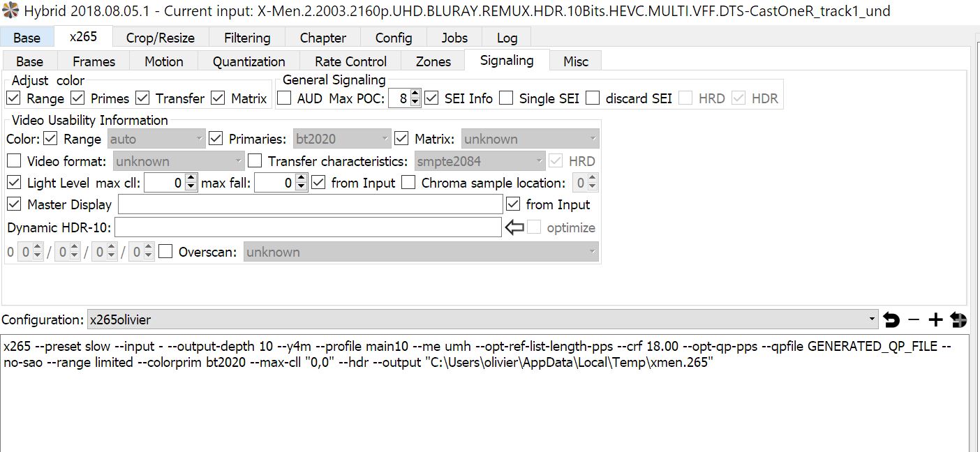The image size is (980, 452).
Task: Toggle the Single SEI checkbox
Action: click(507, 98)
